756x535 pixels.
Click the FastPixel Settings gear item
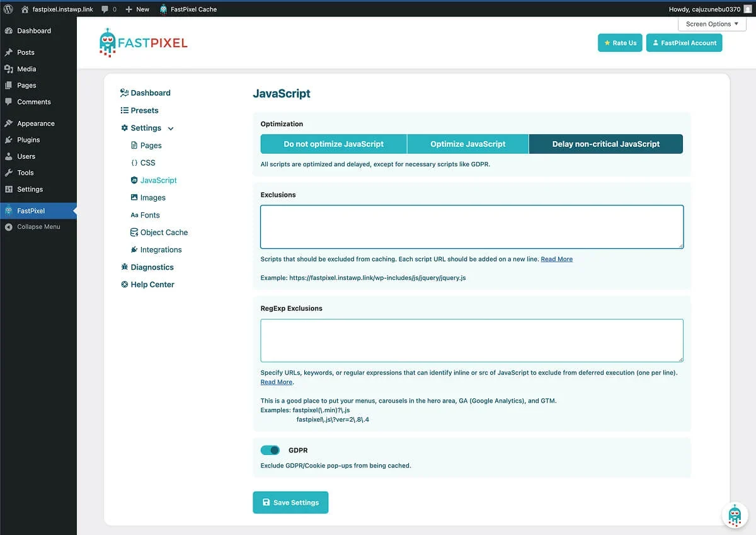coord(141,128)
